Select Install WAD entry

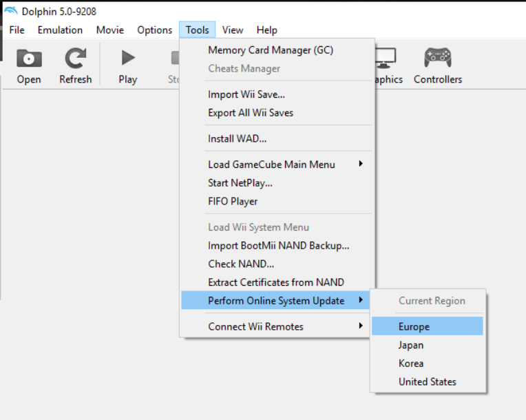tap(237, 138)
